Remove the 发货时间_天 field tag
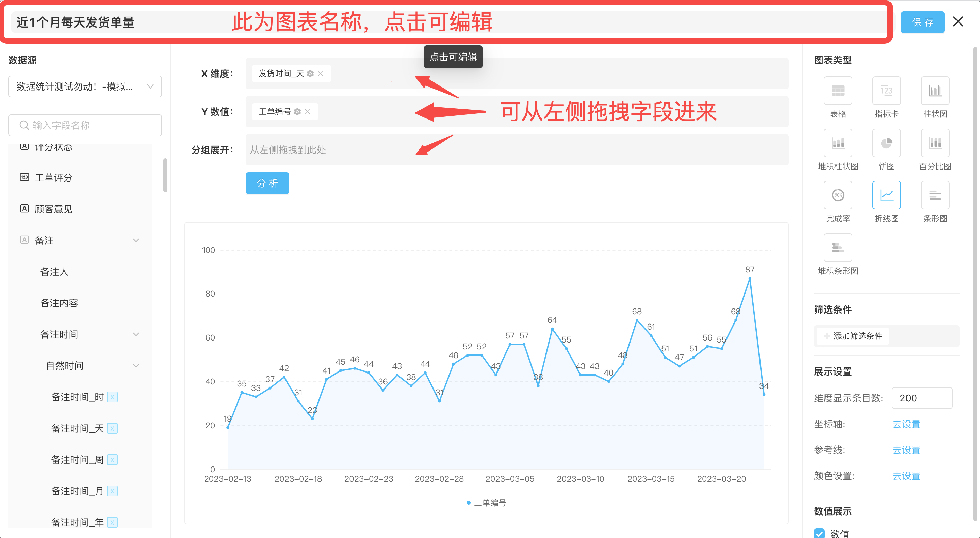Image resolution: width=980 pixels, height=538 pixels. 321,74
